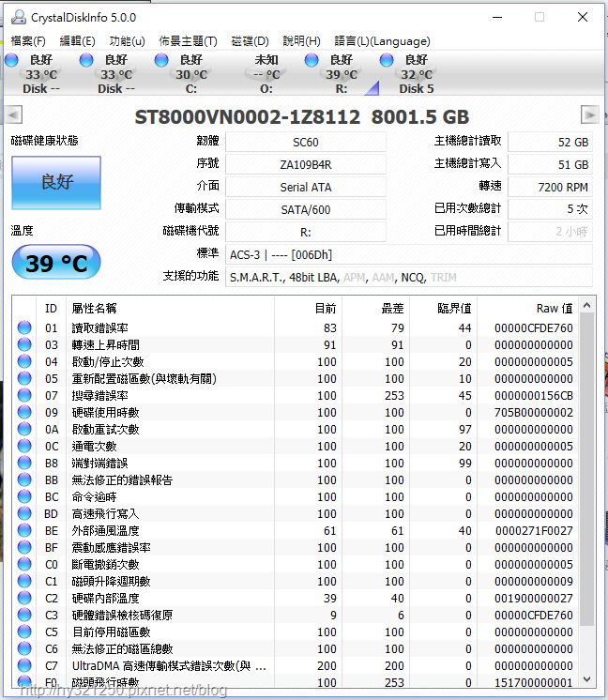Screen dimensions: 608x700
Task: Click the status orb for attribute BB
Action: coord(24,479)
